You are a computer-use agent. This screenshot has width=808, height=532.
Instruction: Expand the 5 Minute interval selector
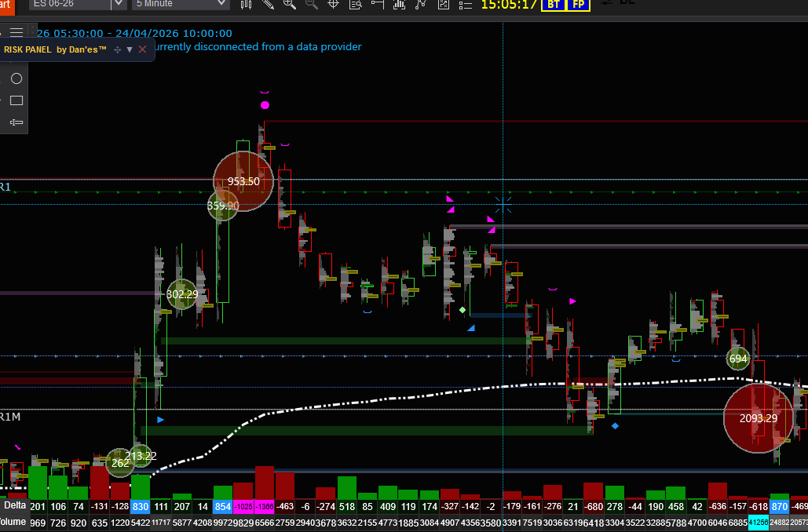pyautogui.click(x=221, y=4)
